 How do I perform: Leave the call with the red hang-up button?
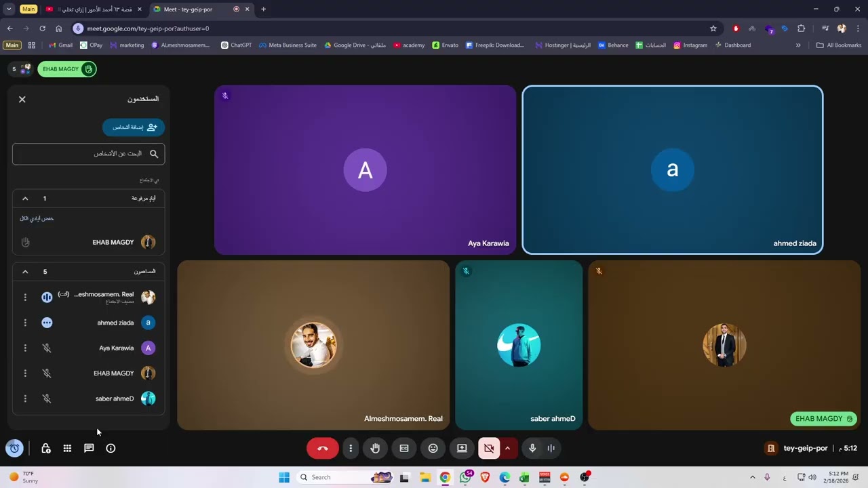tap(323, 448)
